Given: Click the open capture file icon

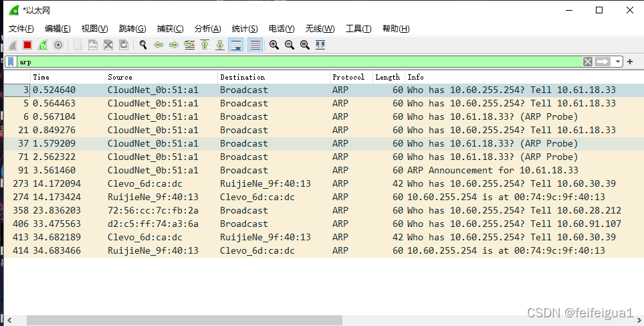Looking at the screenshot, I should (x=78, y=45).
